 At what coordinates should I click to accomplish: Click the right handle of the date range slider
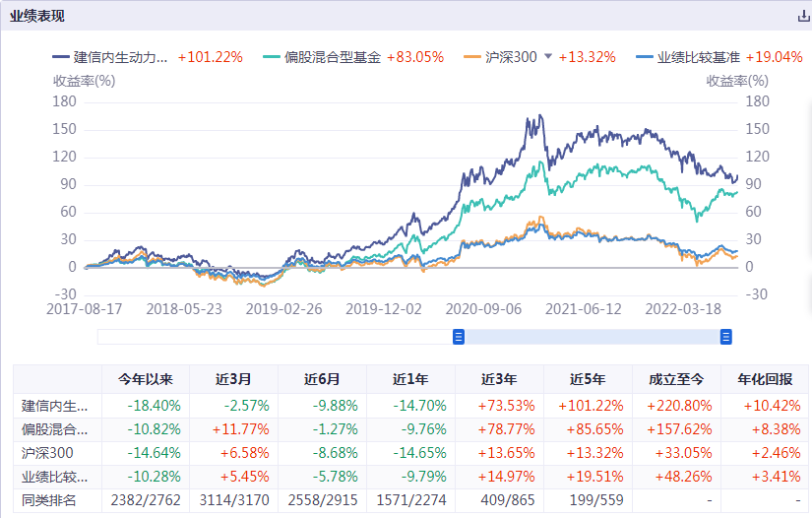726,337
